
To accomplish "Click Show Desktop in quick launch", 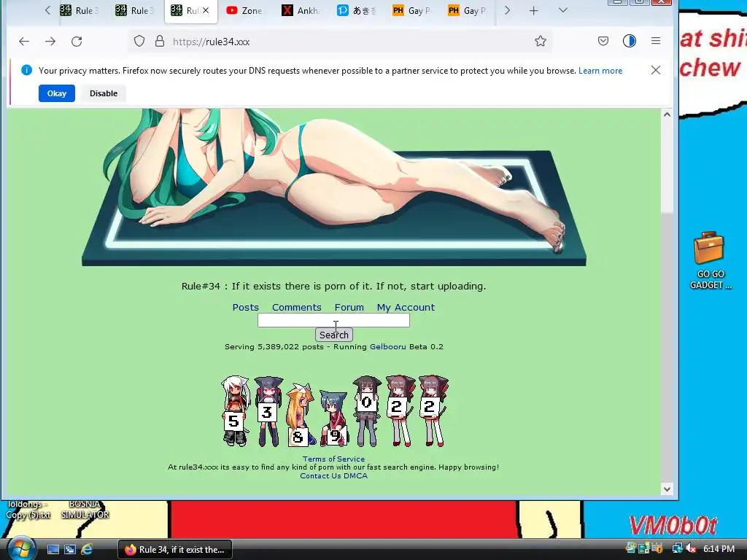I will coord(53,550).
